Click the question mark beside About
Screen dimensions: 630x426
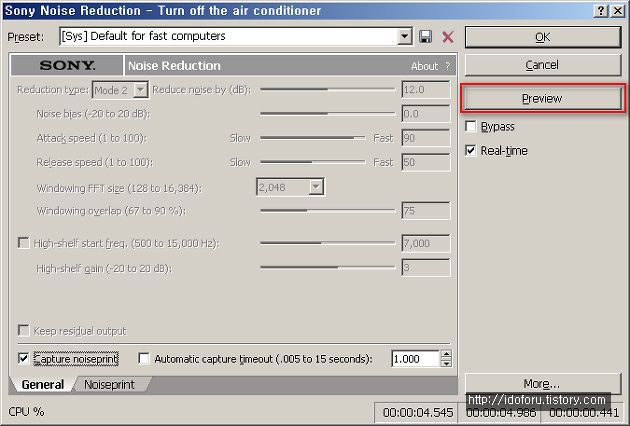448,66
